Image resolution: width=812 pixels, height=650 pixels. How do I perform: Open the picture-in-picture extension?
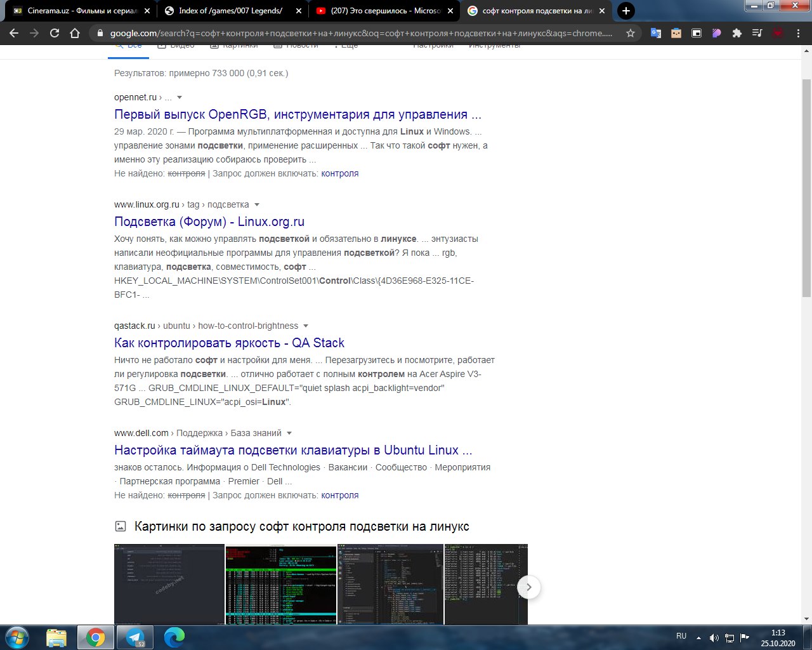[697, 33]
